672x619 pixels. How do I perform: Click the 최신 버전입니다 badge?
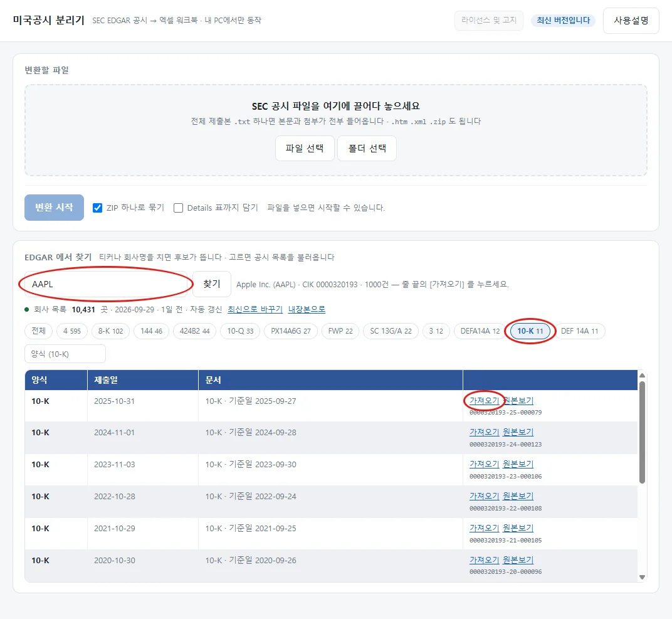[x=563, y=21]
